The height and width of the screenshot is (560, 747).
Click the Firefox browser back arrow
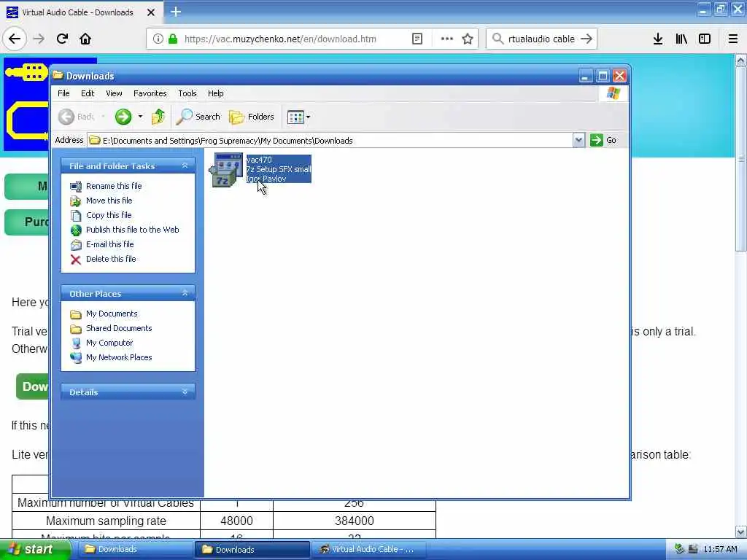click(15, 39)
